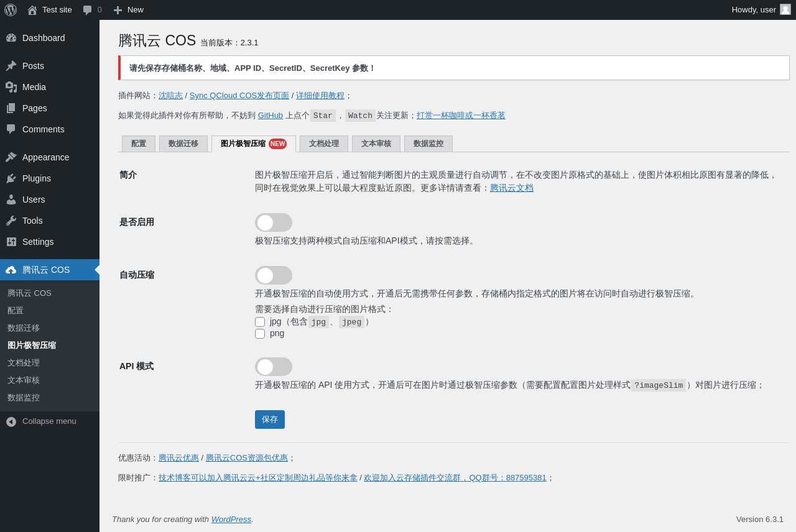
Task: Switch to the 数据监控 tab
Action: (x=428, y=144)
